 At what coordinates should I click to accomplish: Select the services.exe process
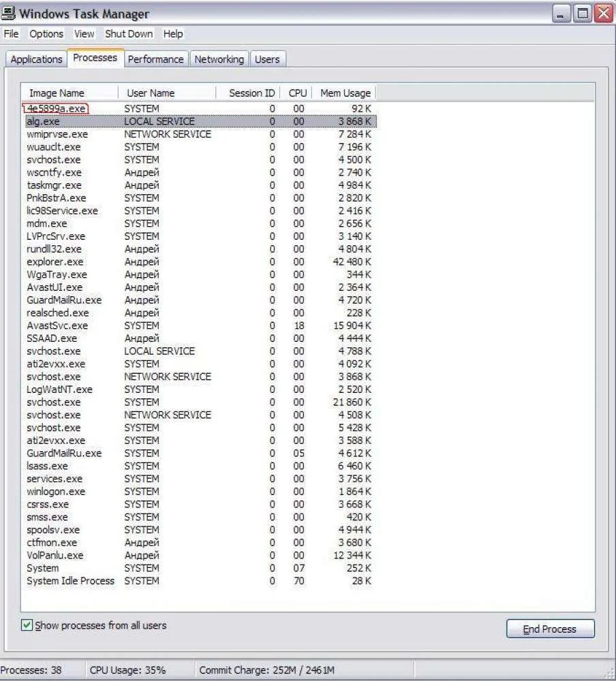point(200,479)
